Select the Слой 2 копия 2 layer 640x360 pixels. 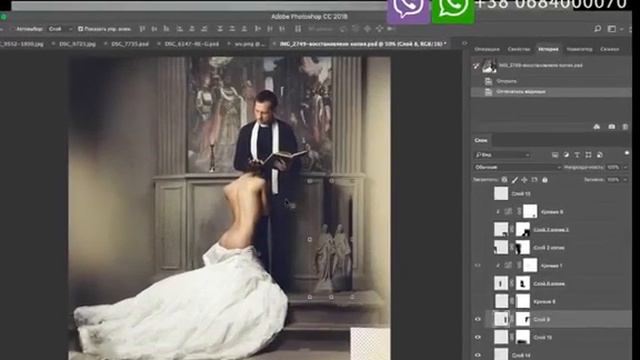point(551,230)
